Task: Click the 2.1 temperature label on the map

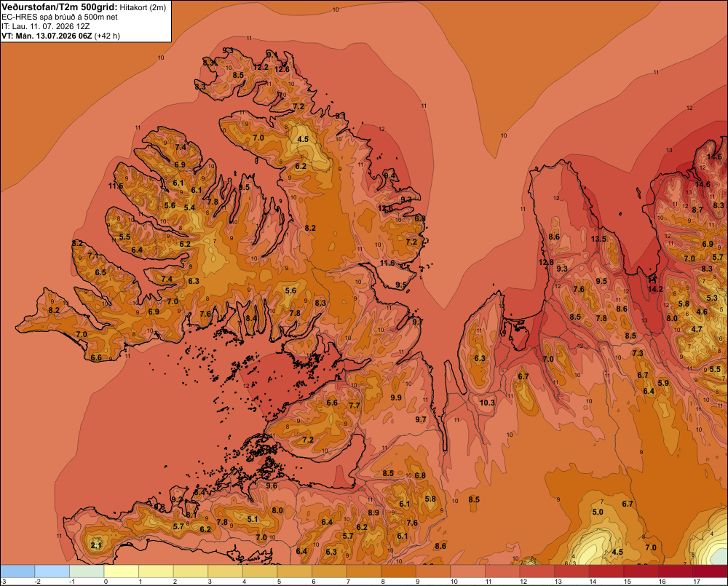Action: [96, 545]
